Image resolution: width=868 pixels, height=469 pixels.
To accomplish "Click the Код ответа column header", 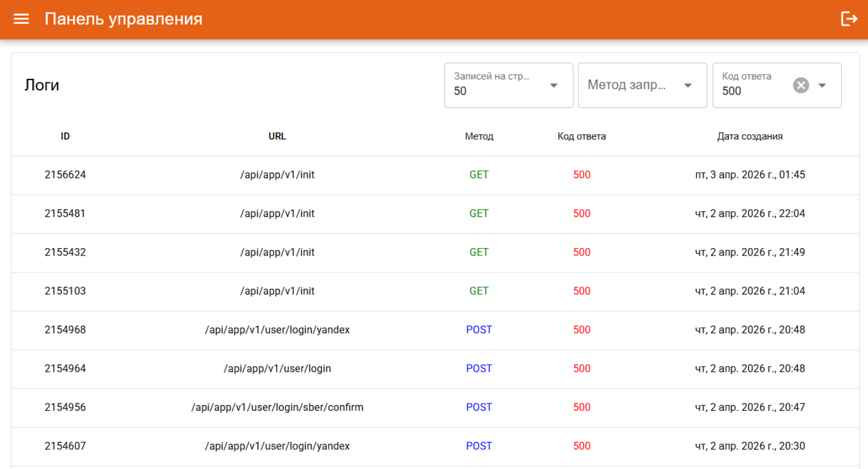I will pos(581,136).
